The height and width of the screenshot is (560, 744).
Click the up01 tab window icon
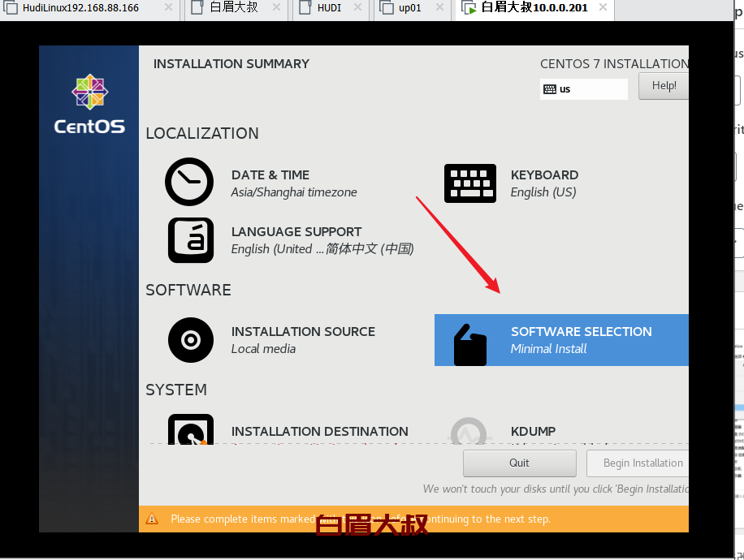[x=387, y=7]
